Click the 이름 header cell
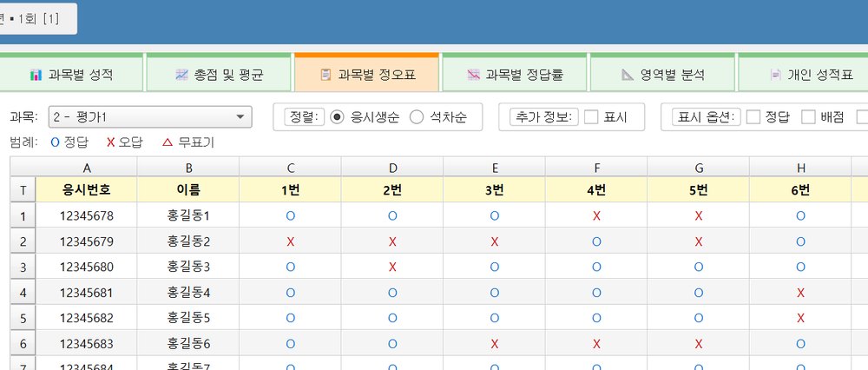Image resolution: width=868 pixels, height=370 pixels. [188, 190]
